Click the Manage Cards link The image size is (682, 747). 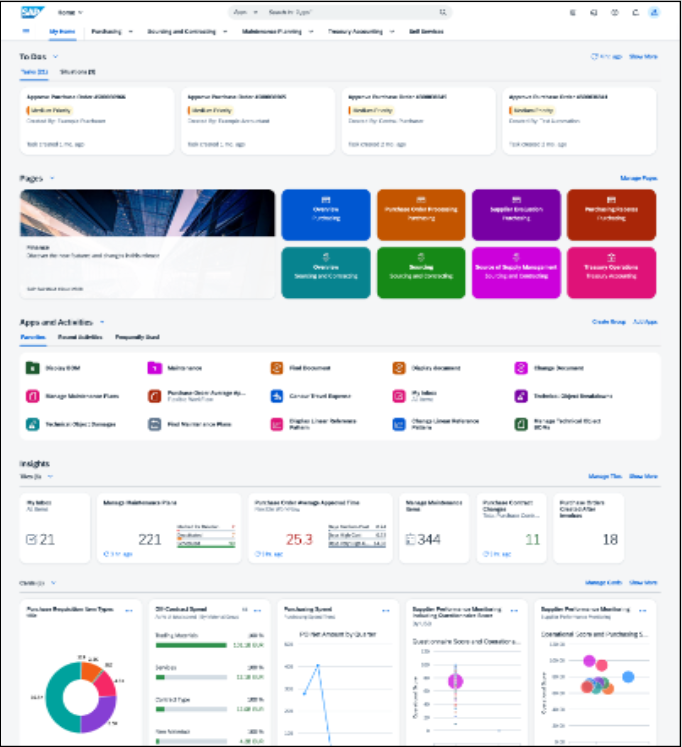(x=603, y=582)
